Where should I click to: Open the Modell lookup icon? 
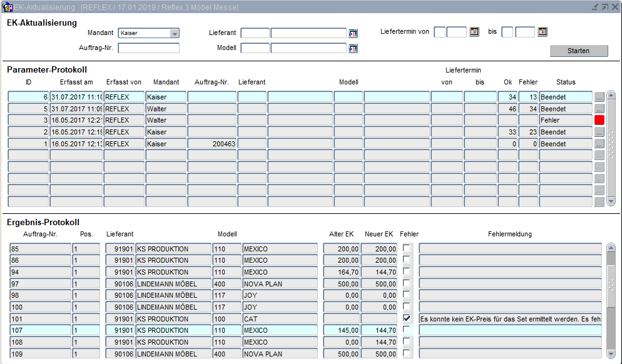353,48
